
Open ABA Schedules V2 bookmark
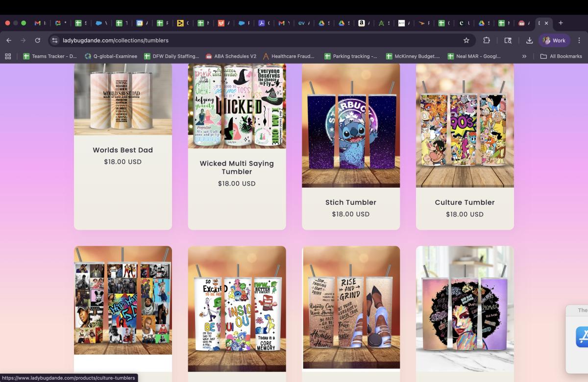coord(231,56)
